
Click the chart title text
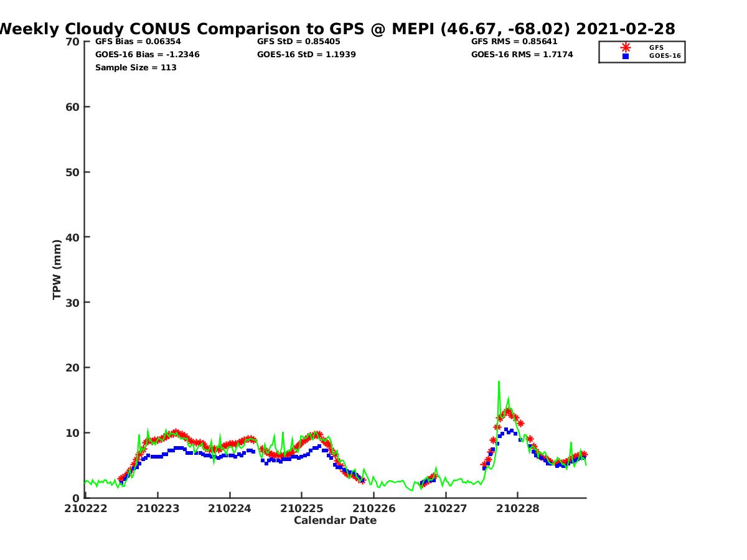336,29
